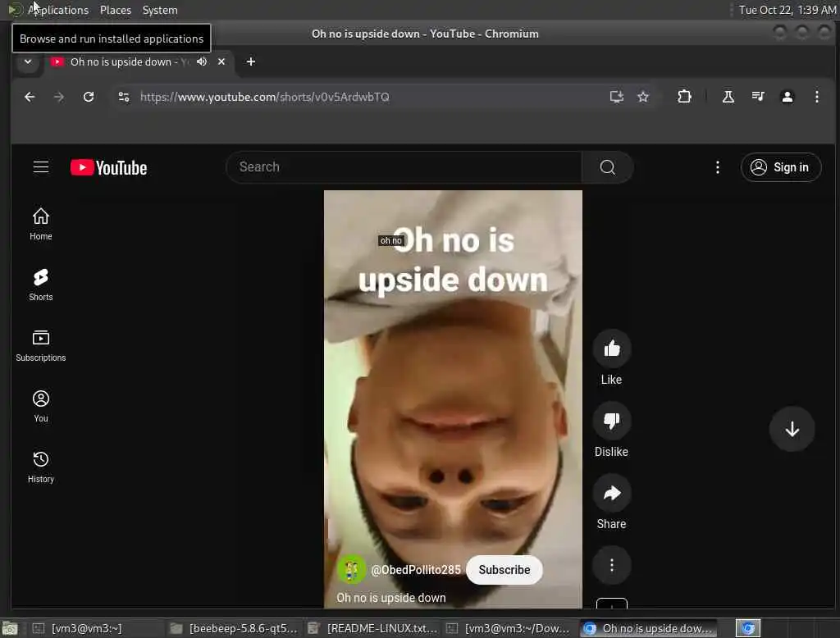Image resolution: width=840 pixels, height=638 pixels.
Task: Reload the current page
Action: pos(89,97)
